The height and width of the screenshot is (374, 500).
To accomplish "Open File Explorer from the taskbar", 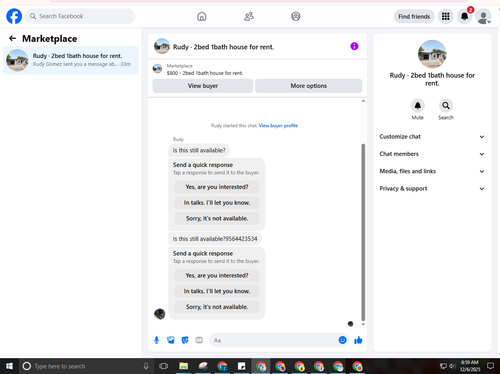I will pos(183,366).
